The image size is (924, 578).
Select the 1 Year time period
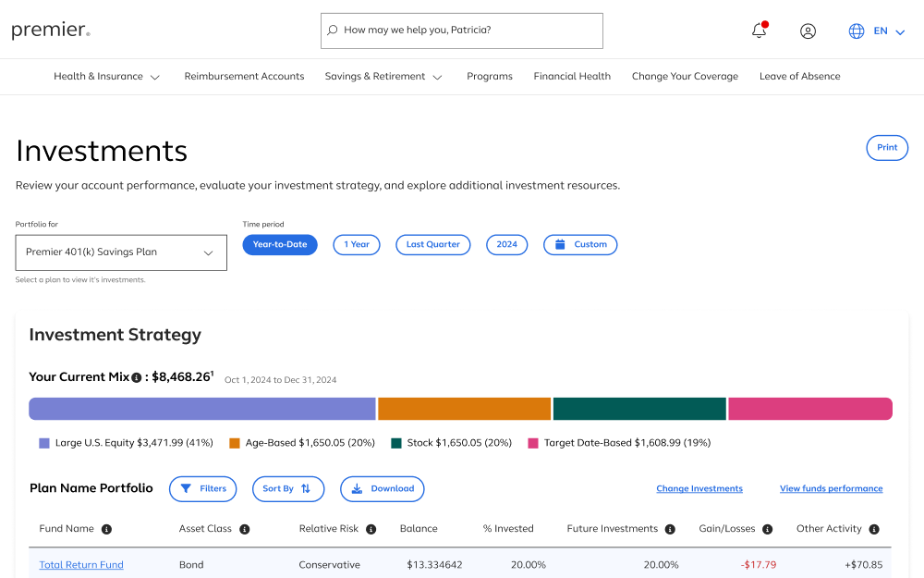coord(357,244)
